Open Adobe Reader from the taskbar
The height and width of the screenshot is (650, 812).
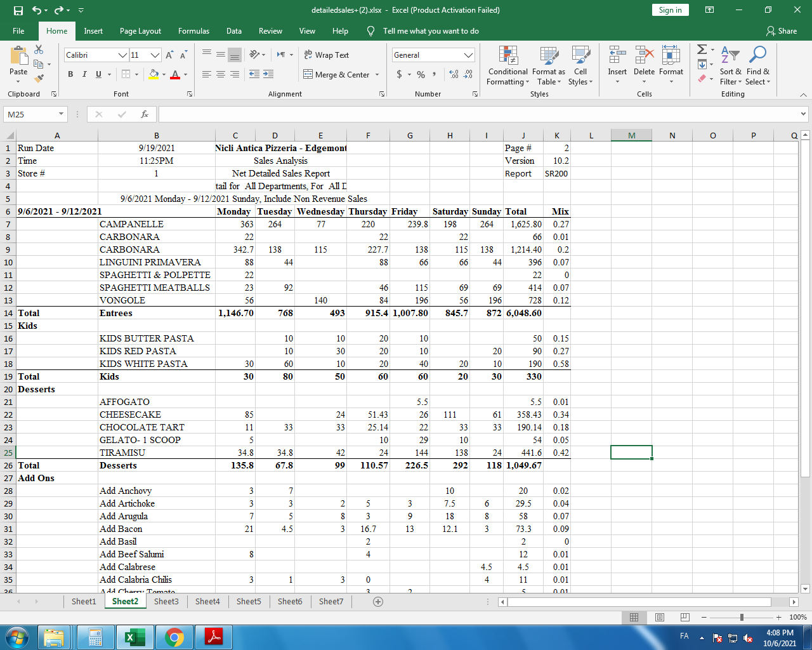coord(214,637)
